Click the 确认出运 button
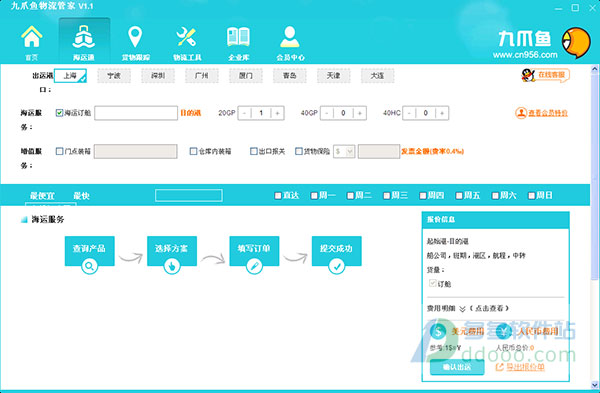Screen dimensions: 600x393 [x=457, y=367]
